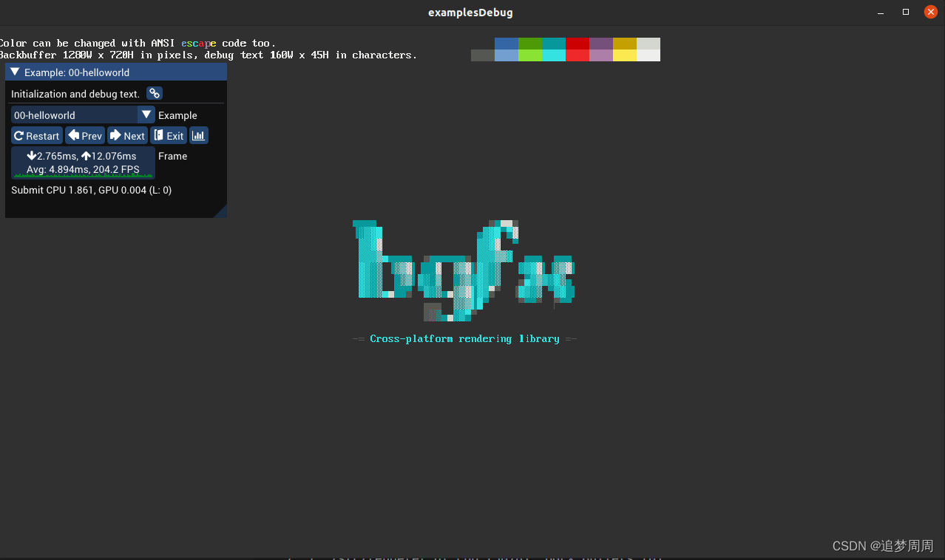Click the dark blue palette swatch
Viewport: 945px width, 560px height.
coord(507,44)
